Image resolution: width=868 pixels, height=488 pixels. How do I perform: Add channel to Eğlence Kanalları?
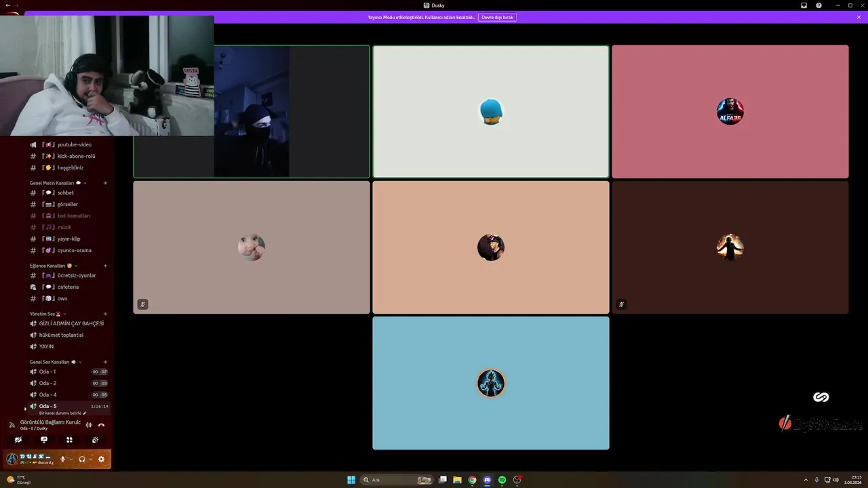(x=105, y=266)
